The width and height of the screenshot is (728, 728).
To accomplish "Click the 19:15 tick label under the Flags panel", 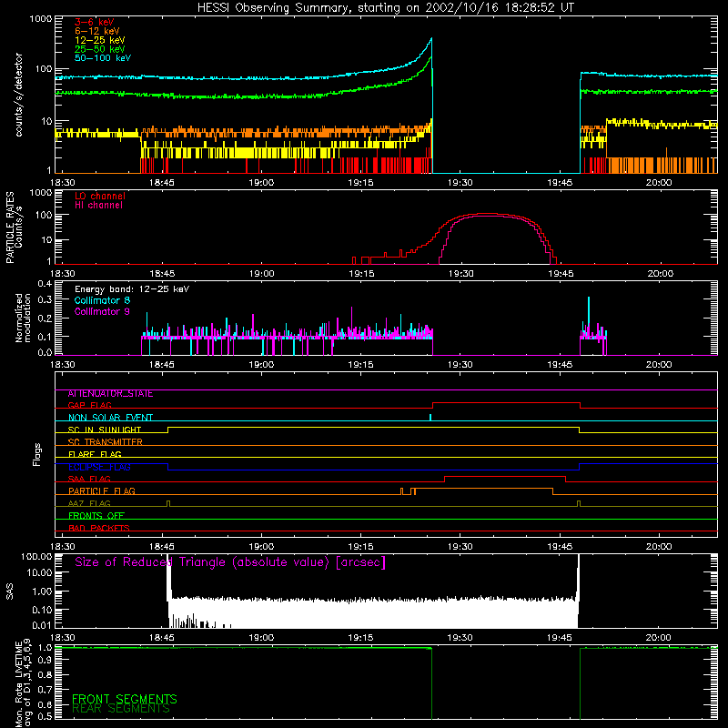I will (x=360, y=547).
